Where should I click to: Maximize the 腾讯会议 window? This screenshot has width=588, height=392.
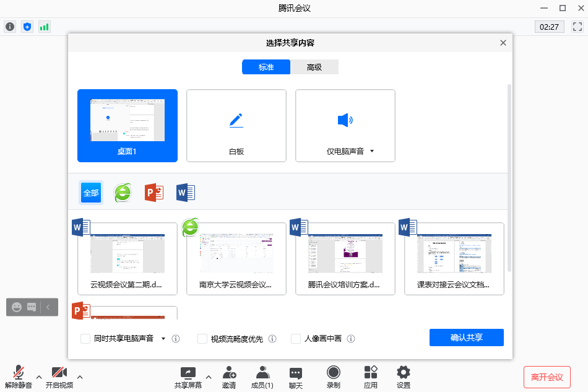(563, 8)
